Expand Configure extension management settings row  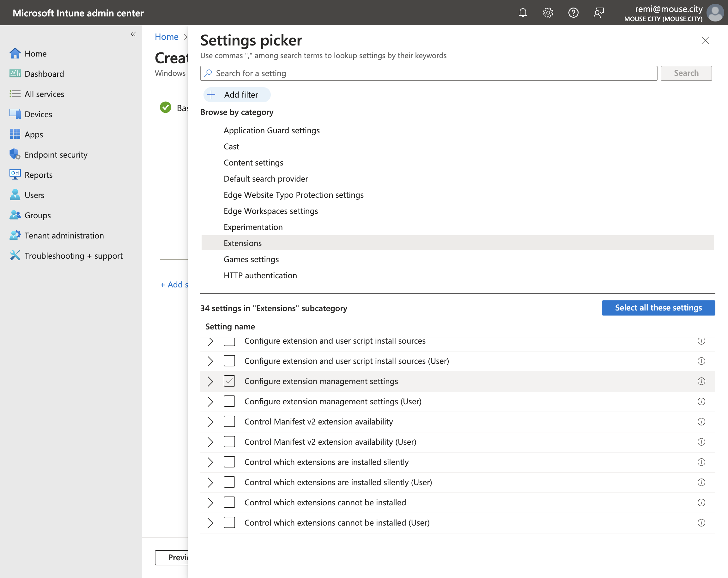click(210, 381)
